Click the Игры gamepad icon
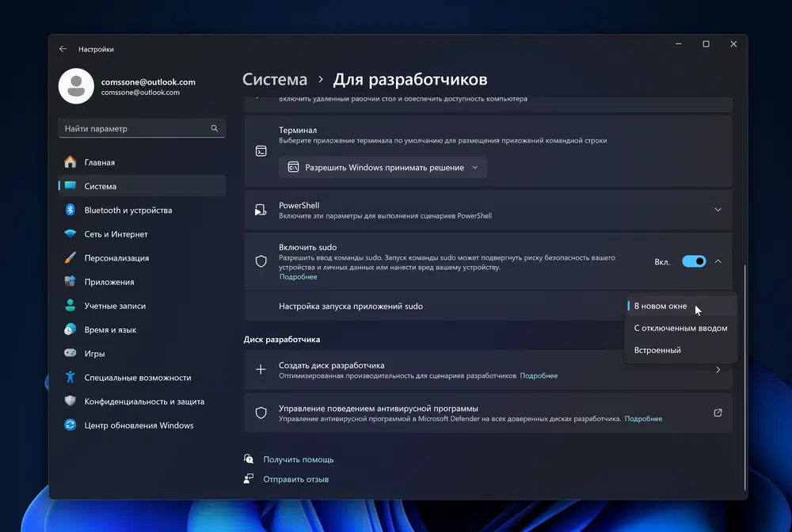This screenshot has width=792, height=532. click(x=70, y=353)
